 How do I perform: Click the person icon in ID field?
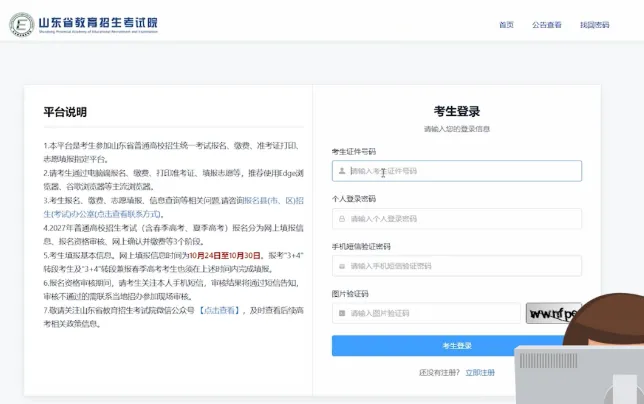[342, 171]
